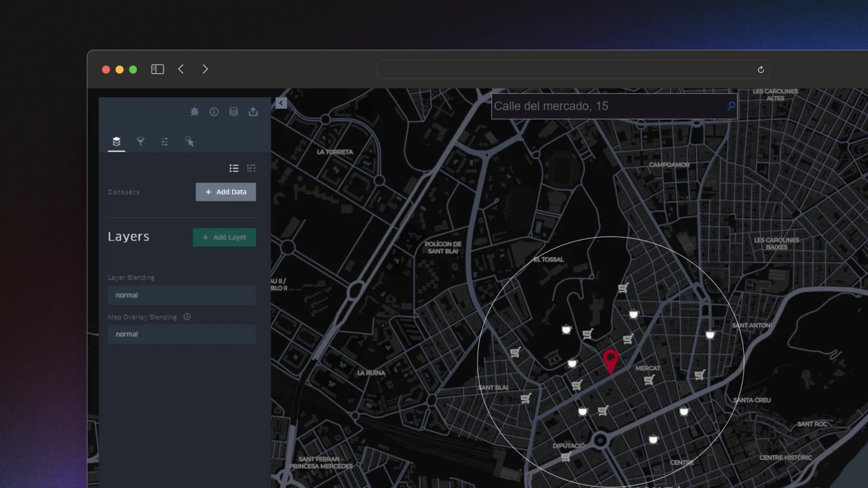The width and height of the screenshot is (868, 488).
Task: Click the database storage icon
Action: [x=234, y=112]
